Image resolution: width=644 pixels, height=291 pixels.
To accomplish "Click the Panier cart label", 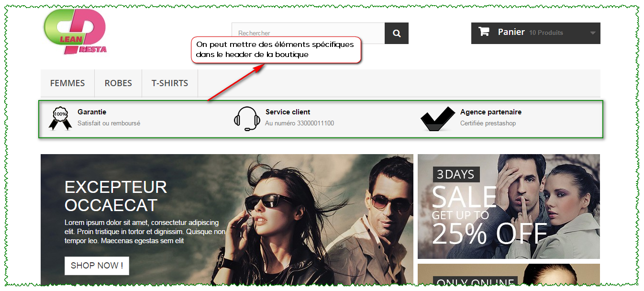I will (511, 32).
